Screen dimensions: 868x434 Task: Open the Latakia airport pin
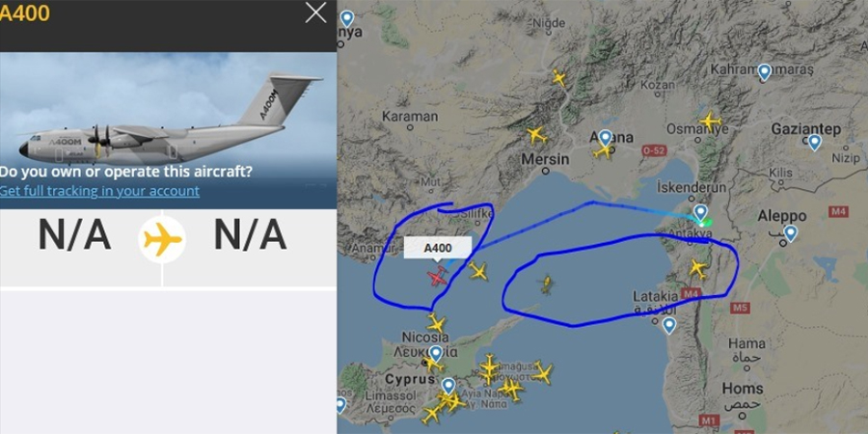point(669,326)
